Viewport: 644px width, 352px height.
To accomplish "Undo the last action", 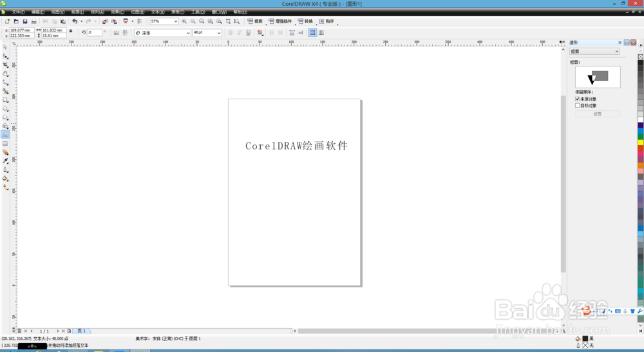I will pos(75,21).
